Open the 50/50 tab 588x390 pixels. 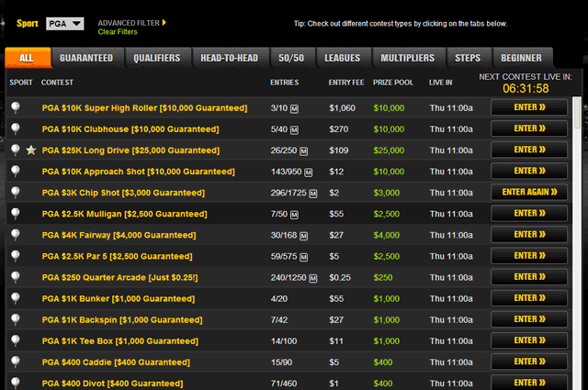(292, 58)
